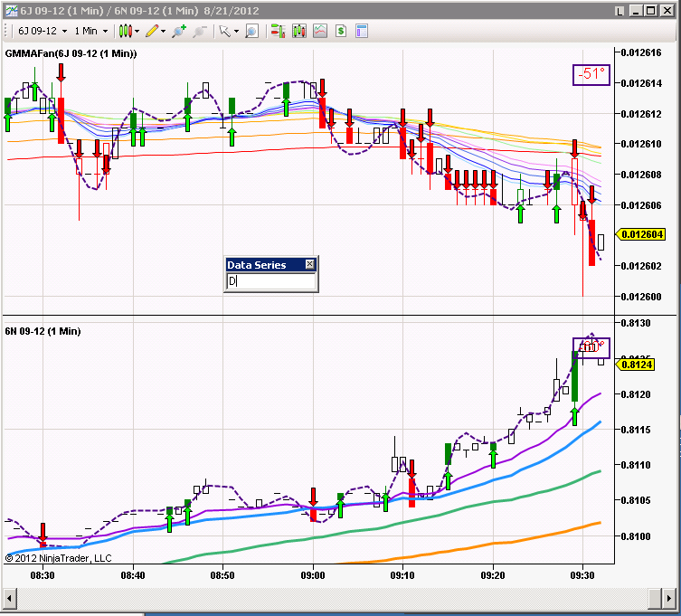Expand the chart style dropdown arrow
The image size is (681, 616).
137,32
